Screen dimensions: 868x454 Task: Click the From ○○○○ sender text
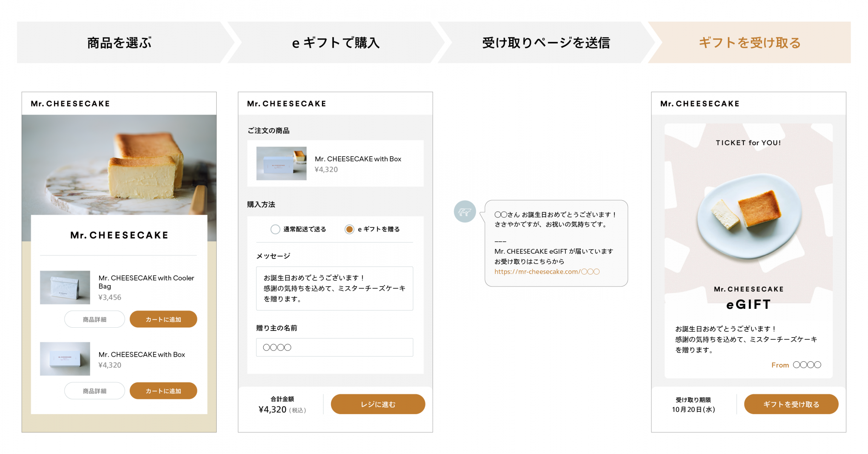pyautogui.click(x=796, y=365)
